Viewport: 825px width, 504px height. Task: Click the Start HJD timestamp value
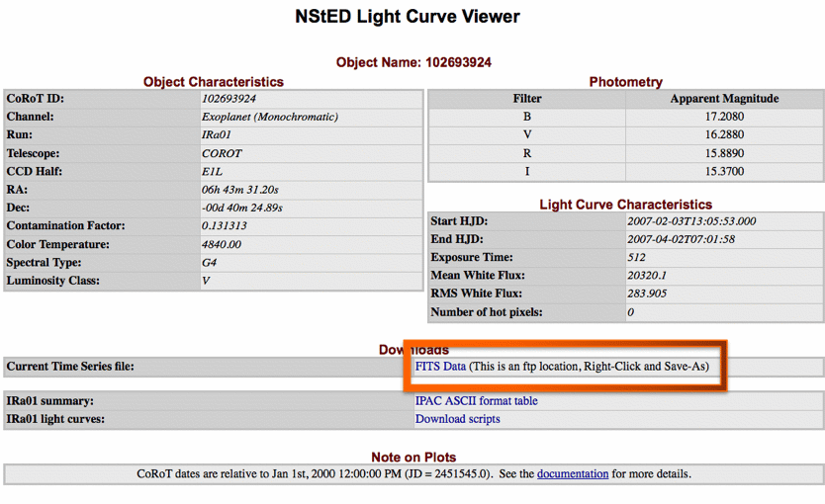point(691,221)
